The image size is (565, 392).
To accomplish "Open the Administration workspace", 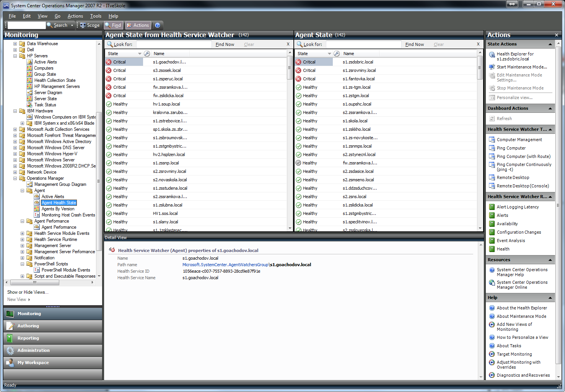I will coord(53,350).
